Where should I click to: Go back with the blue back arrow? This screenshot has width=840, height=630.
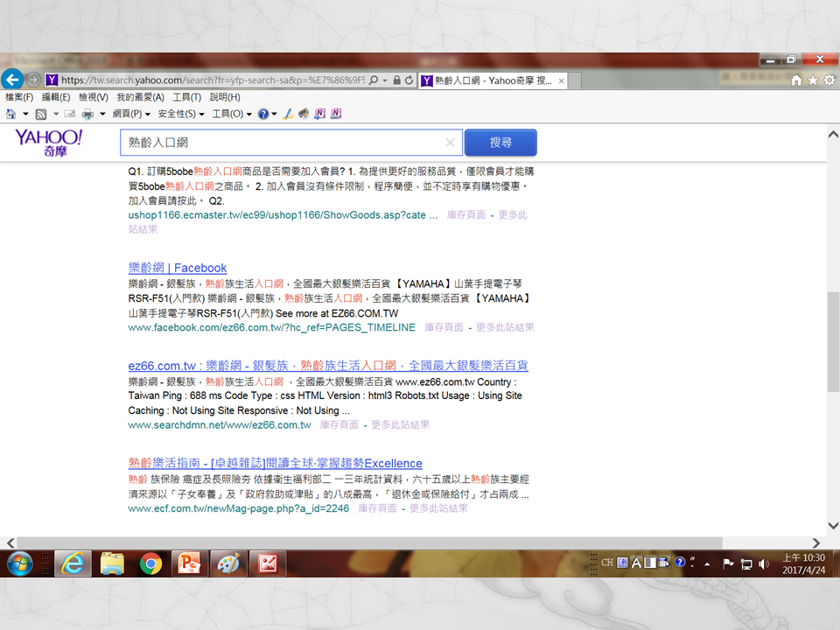12,80
